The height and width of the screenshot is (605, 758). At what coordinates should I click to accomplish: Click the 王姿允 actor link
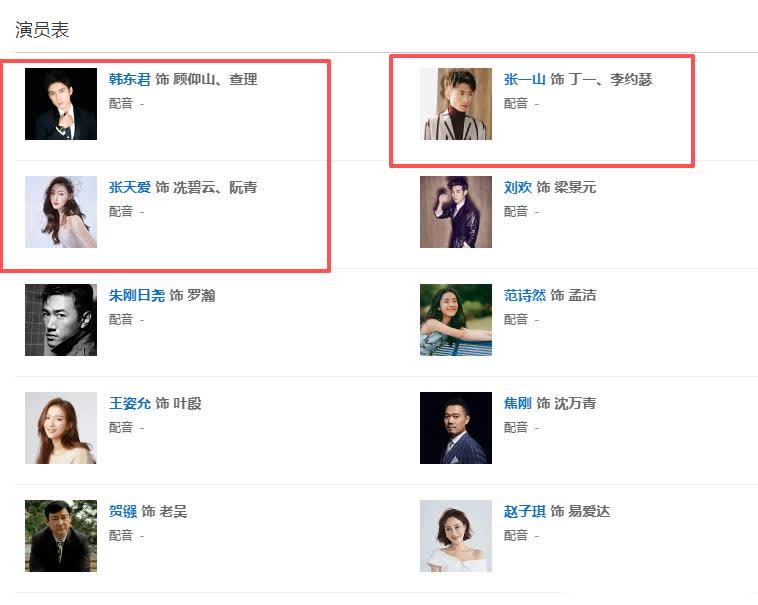click(129, 404)
